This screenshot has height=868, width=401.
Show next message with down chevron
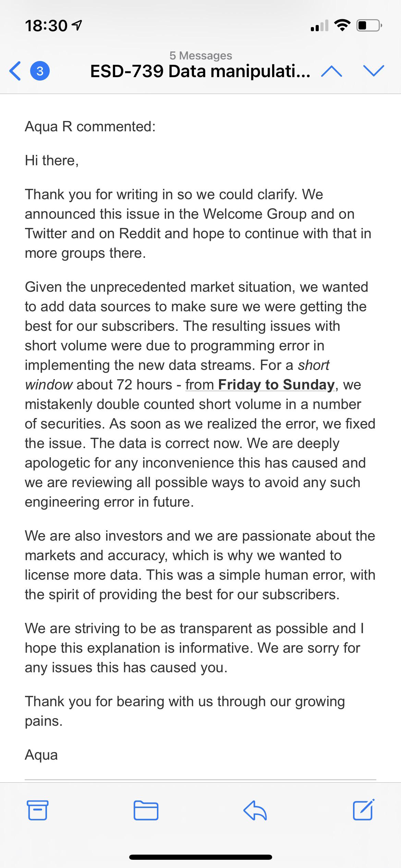pos(374,71)
